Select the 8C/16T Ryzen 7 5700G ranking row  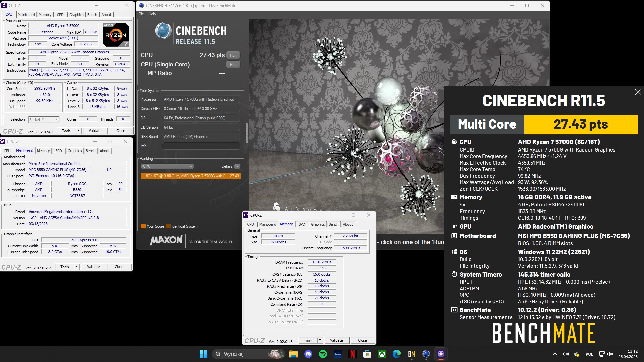pos(190,176)
